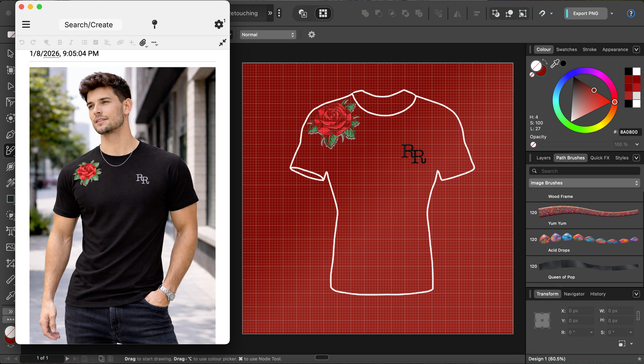The image size is (644, 364).
Task: Select the Pen tool in left toolbar
Action: coord(10,134)
